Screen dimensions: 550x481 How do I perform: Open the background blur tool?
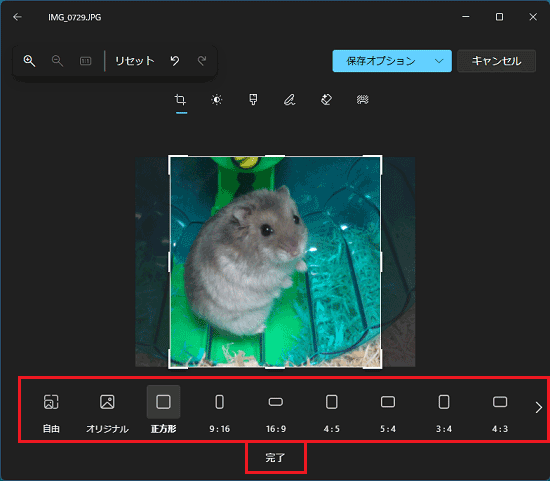pyautogui.click(x=363, y=100)
